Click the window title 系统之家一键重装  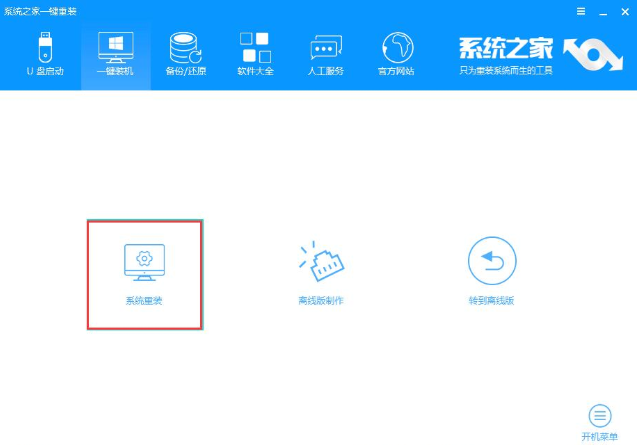pos(40,11)
